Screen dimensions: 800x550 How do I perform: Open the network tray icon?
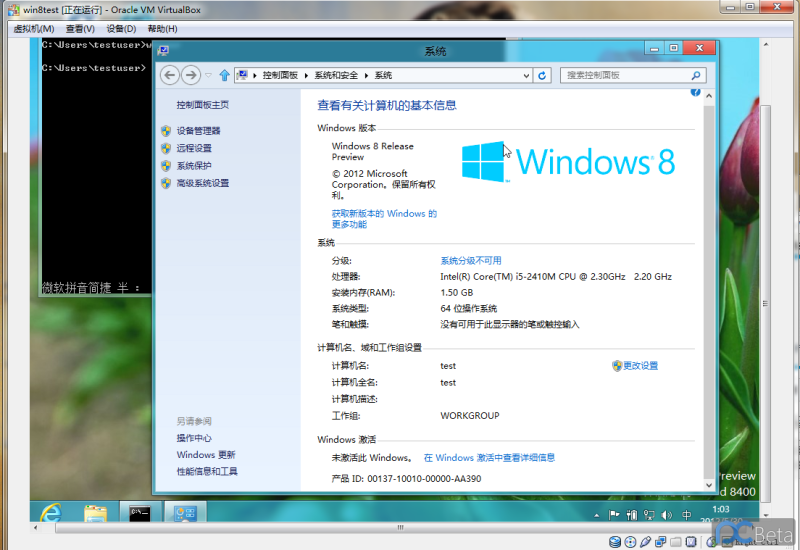(649, 515)
